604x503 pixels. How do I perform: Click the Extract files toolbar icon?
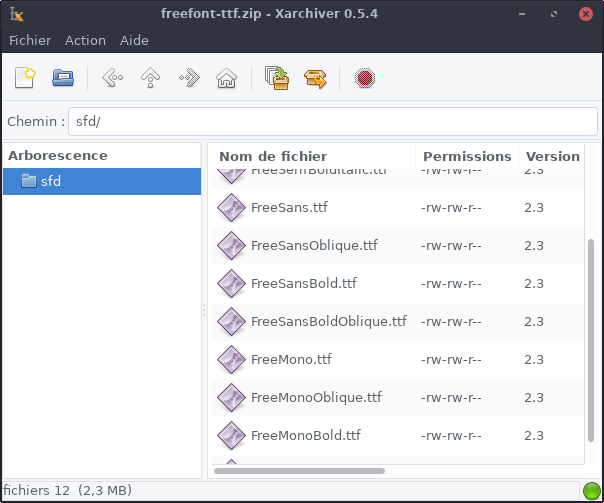[x=315, y=78]
